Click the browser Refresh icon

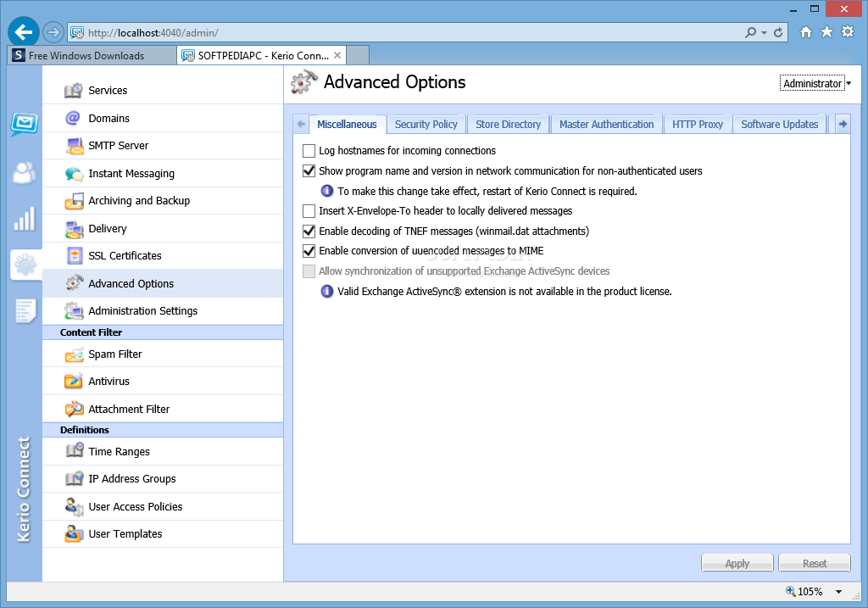click(778, 33)
